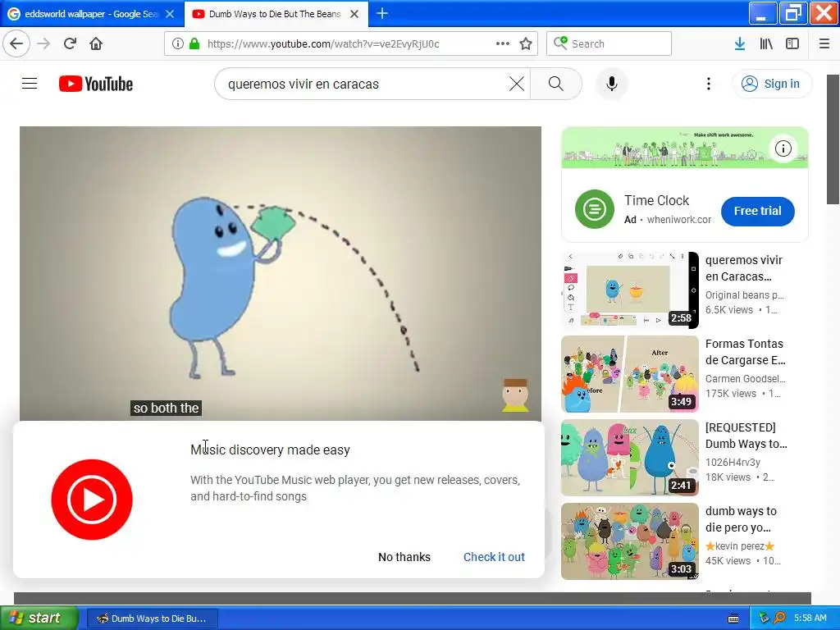The height and width of the screenshot is (630, 840).
Task: View site information via the info icon
Action: [178, 44]
